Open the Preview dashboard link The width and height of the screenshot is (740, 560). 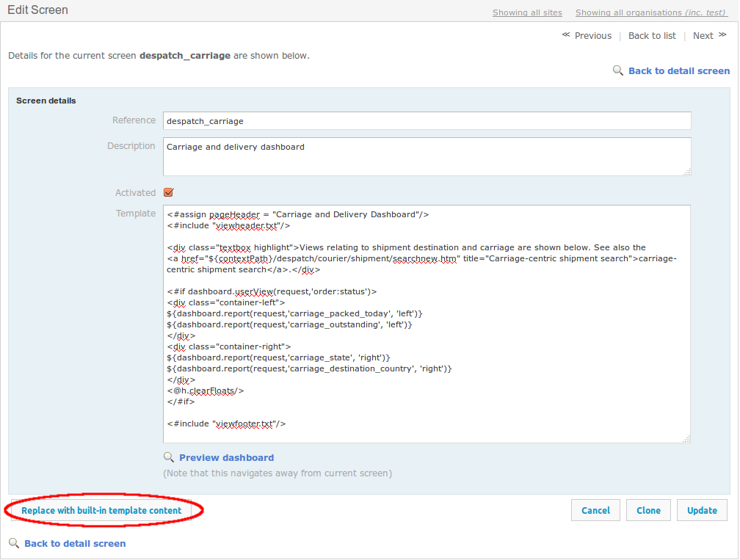(226, 458)
